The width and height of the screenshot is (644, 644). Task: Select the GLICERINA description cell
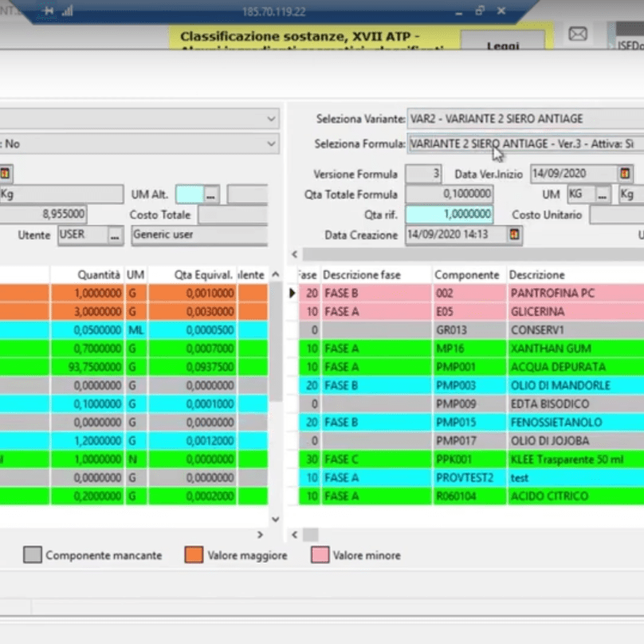click(x=575, y=312)
